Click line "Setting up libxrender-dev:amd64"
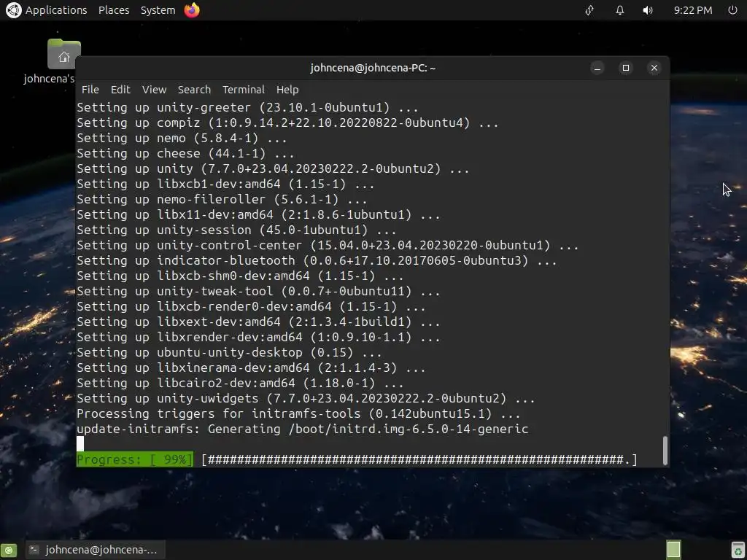The image size is (747, 560). 259,337
